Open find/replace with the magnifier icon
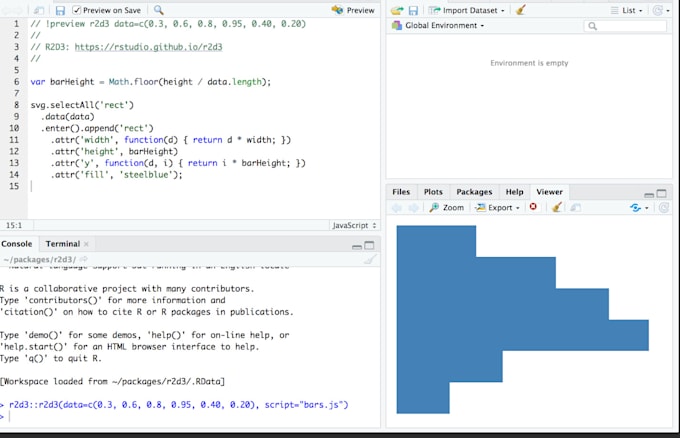Screen dimensions: 680x438 coord(159,10)
